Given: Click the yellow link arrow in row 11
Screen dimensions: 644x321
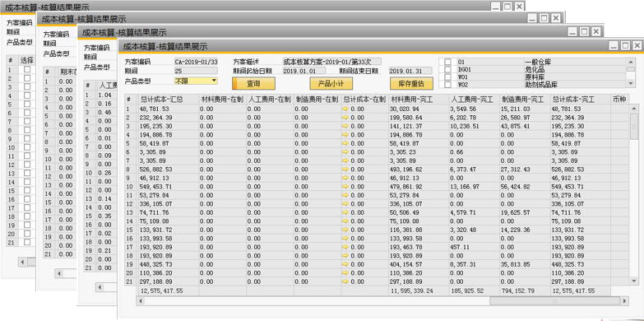Looking at the screenshot, I should click(x=345, y=195).
